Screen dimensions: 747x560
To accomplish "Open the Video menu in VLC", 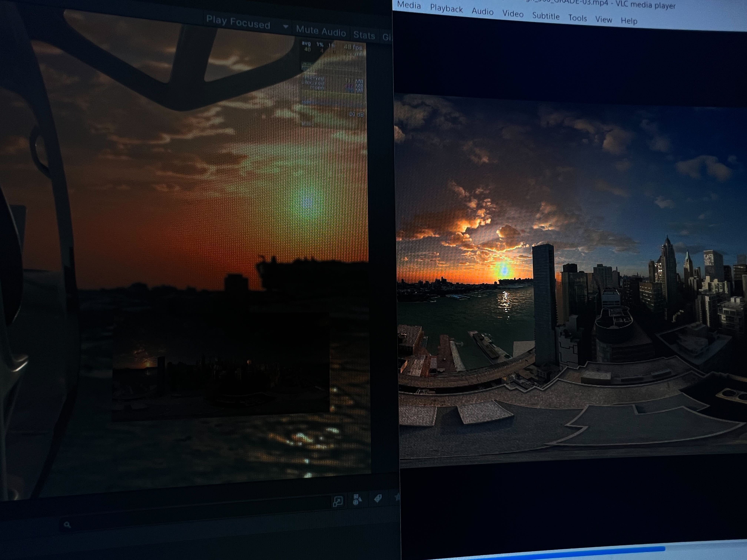I will [x=513, y=14].
